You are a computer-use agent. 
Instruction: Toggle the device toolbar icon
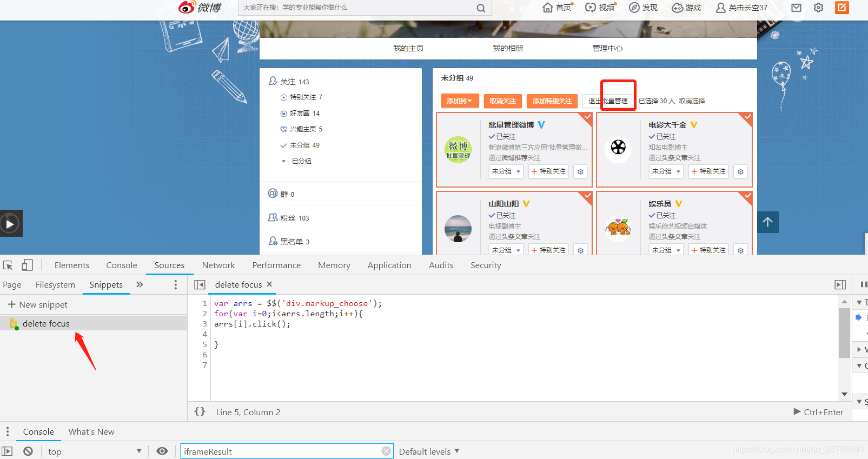coord(27,265)
